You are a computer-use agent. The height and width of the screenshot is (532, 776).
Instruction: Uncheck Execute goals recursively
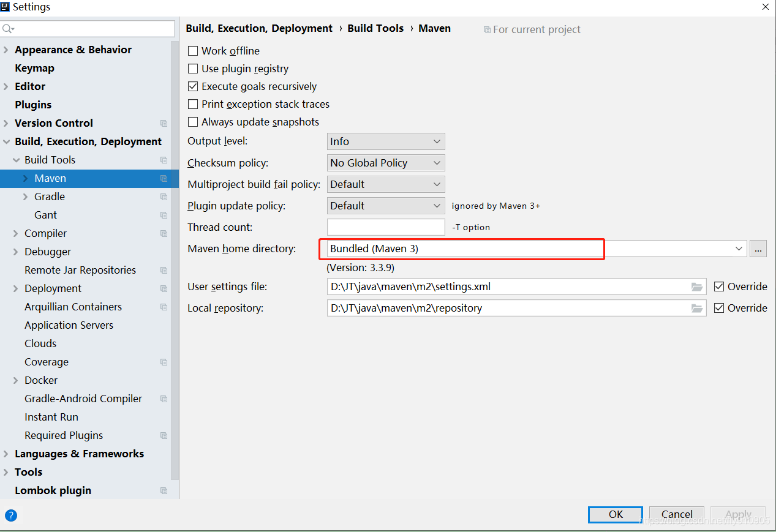pyautogui.click(x=193, y=86)
